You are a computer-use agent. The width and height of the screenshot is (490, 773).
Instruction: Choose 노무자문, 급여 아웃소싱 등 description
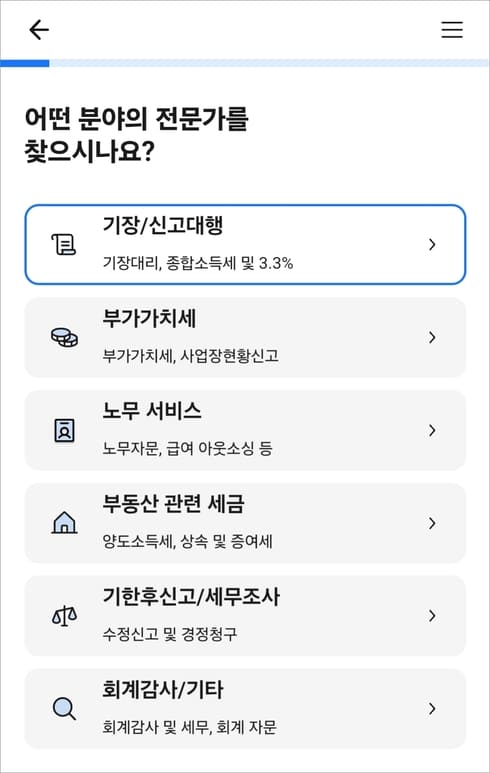tap(187, 449)
